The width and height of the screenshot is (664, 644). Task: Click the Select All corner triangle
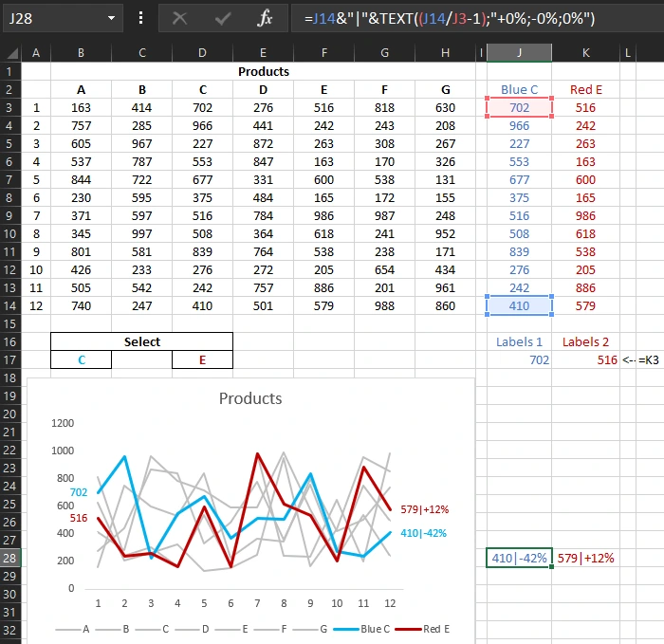[x=12, y=53]
